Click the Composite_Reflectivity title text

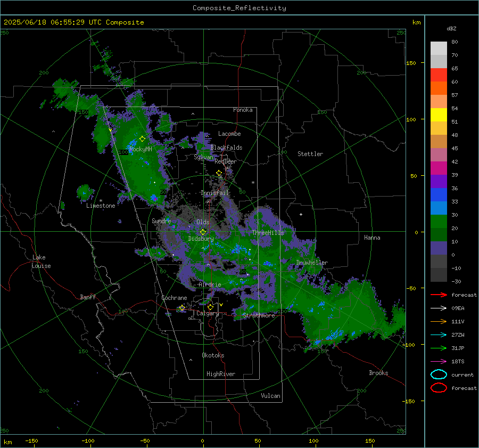pos(240,8)
